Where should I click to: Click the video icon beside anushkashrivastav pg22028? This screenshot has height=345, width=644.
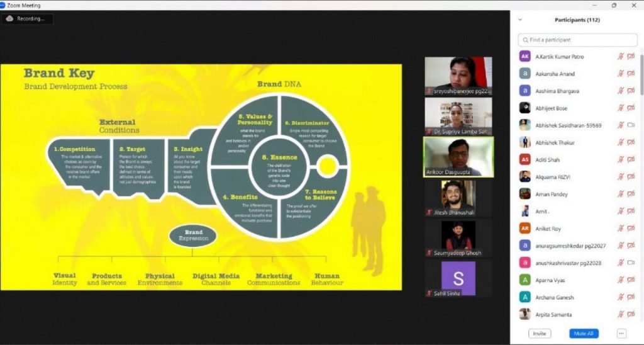click(x=631, y=263)
